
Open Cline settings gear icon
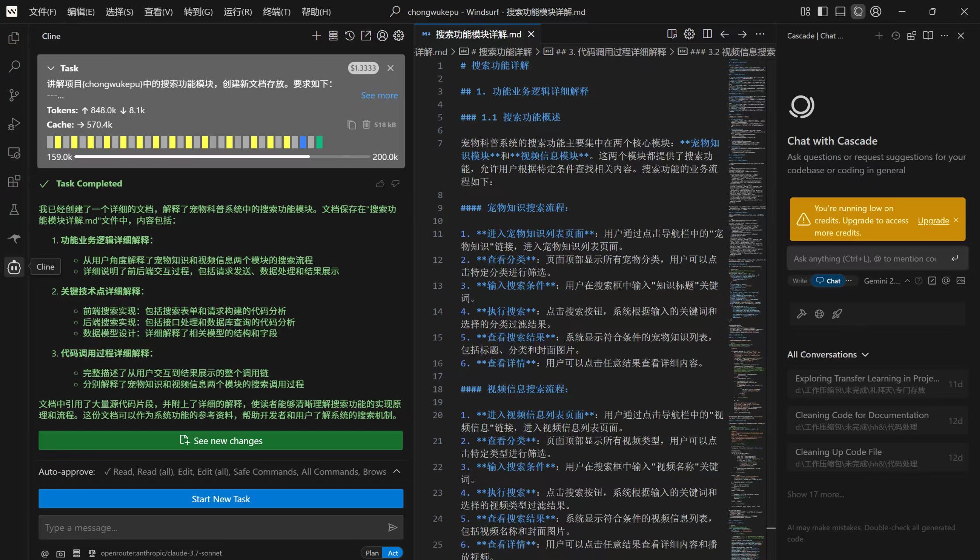399,36
